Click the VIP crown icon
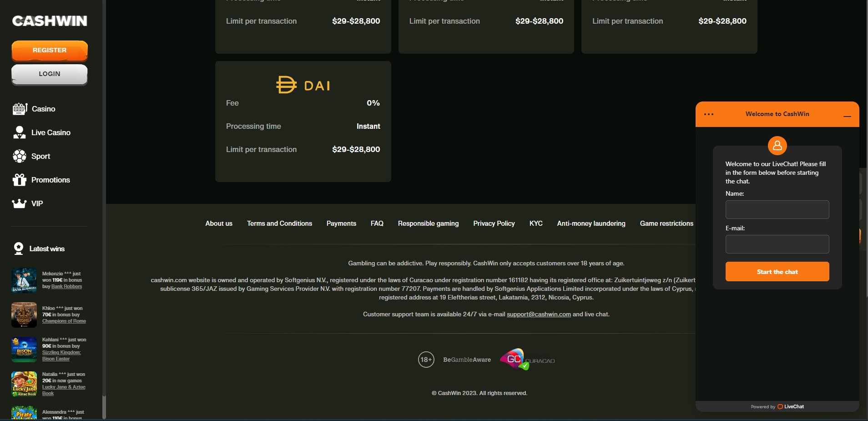Viewport: 868px width, 421px height. pyautogui.click(x=19, y=203)
